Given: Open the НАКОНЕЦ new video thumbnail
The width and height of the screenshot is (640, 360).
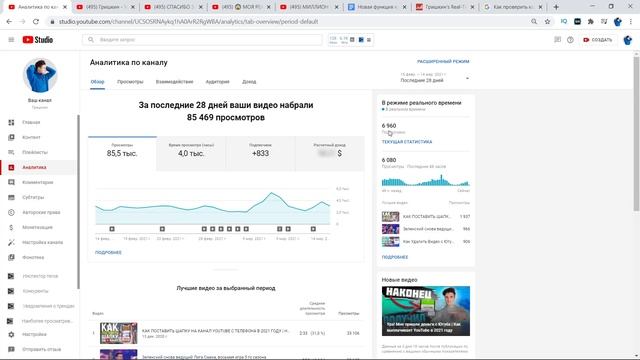Looking at the screenshot, I should point(426,311).
